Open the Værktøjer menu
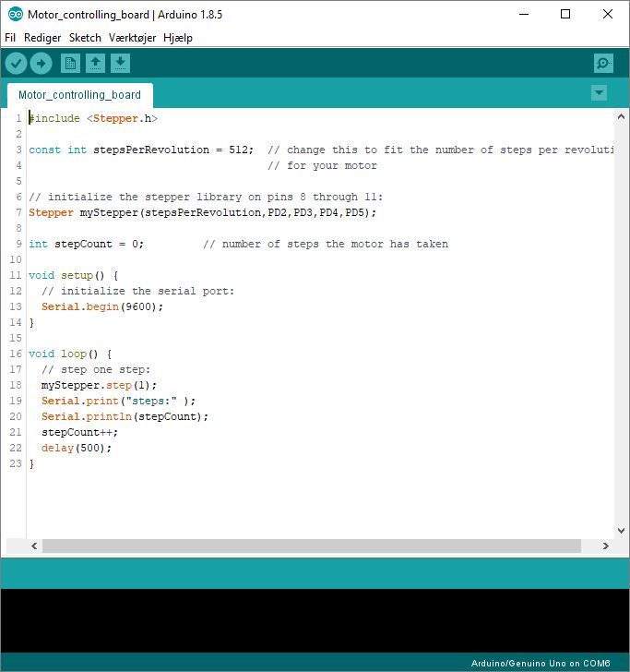 pos(132,38)
